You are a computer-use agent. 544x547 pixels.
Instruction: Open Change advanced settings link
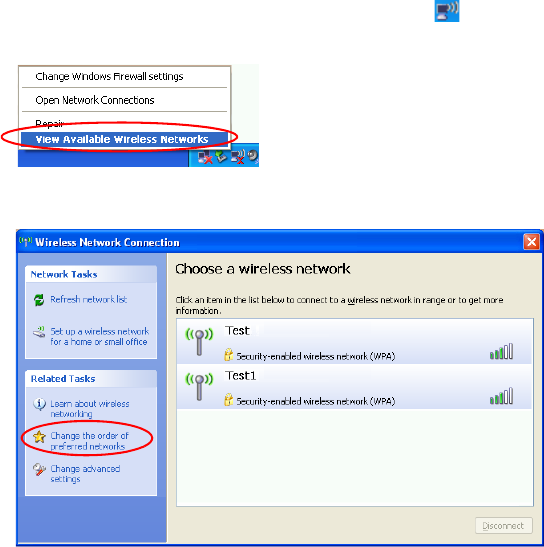coord(85,474)
